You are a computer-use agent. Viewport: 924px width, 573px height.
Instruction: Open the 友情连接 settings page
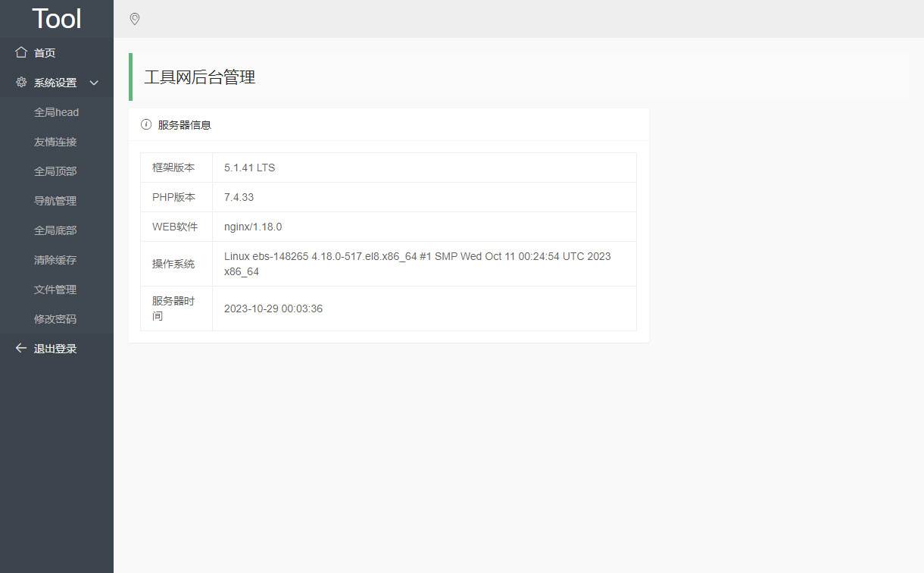pyautogui.click(x=55, y=141)
